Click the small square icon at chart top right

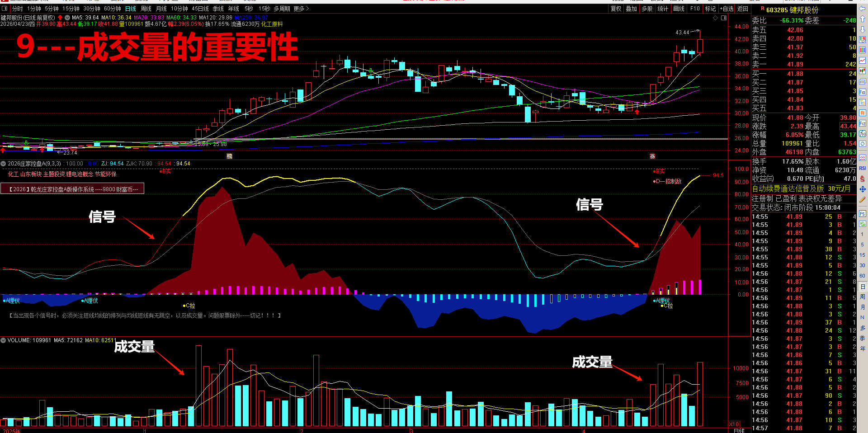coord(724,18)
